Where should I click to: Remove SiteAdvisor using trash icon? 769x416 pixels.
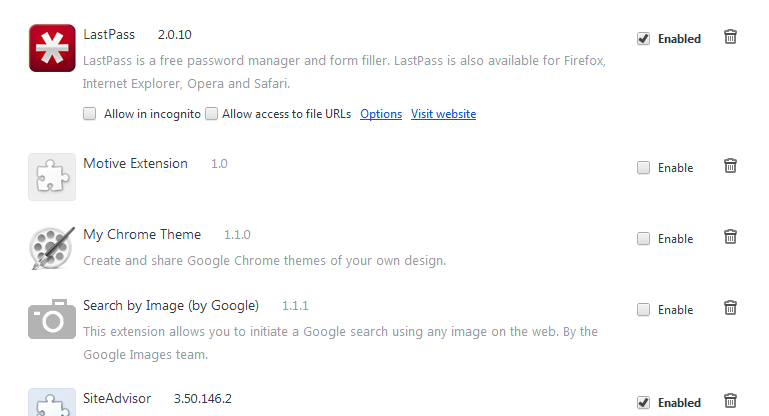[x=730, y=401]
